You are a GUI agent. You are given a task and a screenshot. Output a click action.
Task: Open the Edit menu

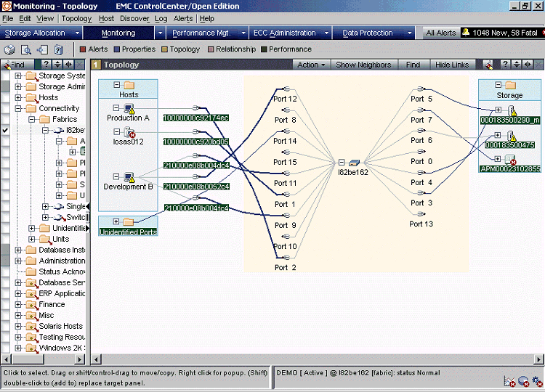[x=25, y=19]
